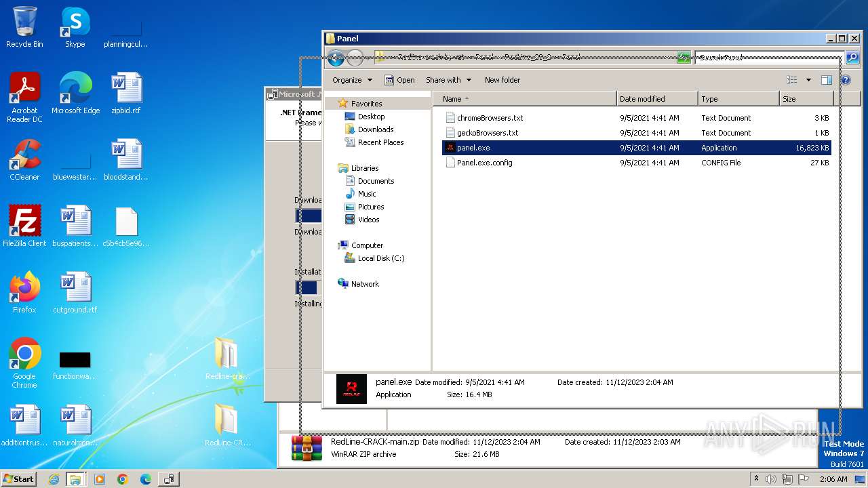
Task: Launch Skype from the desktop
Action: pyautogui.click(x=75, y=27)
